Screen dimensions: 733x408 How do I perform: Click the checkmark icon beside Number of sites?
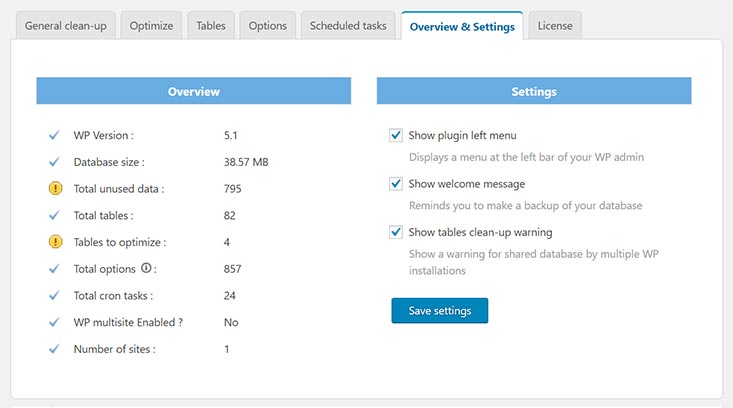(x=54, y=349)
